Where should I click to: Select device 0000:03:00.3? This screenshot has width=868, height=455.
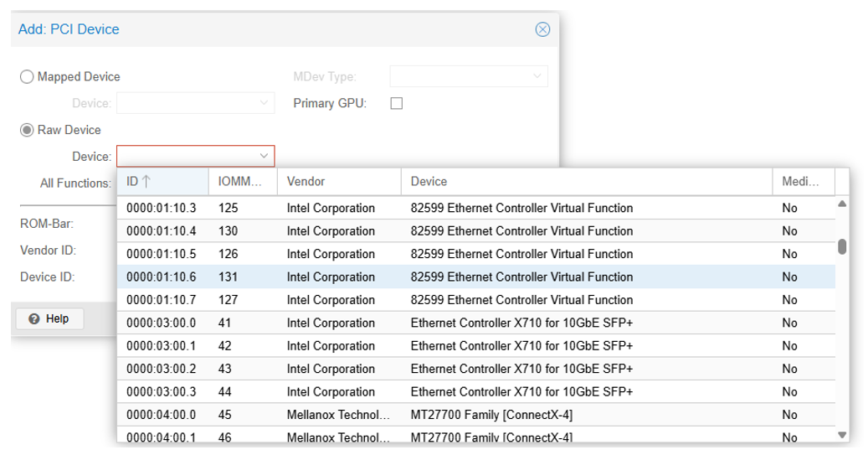tap(476, 392)
